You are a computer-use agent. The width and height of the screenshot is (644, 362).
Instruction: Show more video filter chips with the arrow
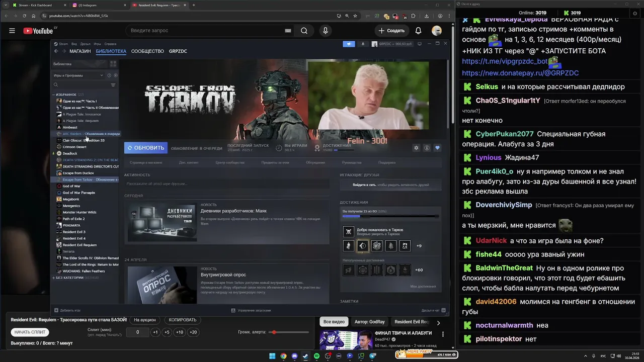[x=438, y=322]
